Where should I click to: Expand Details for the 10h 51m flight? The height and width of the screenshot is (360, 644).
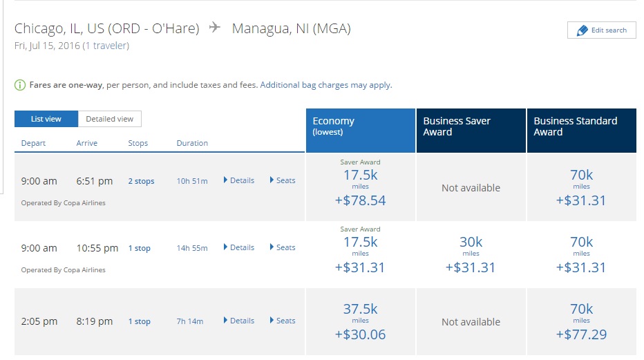[239, 180]
